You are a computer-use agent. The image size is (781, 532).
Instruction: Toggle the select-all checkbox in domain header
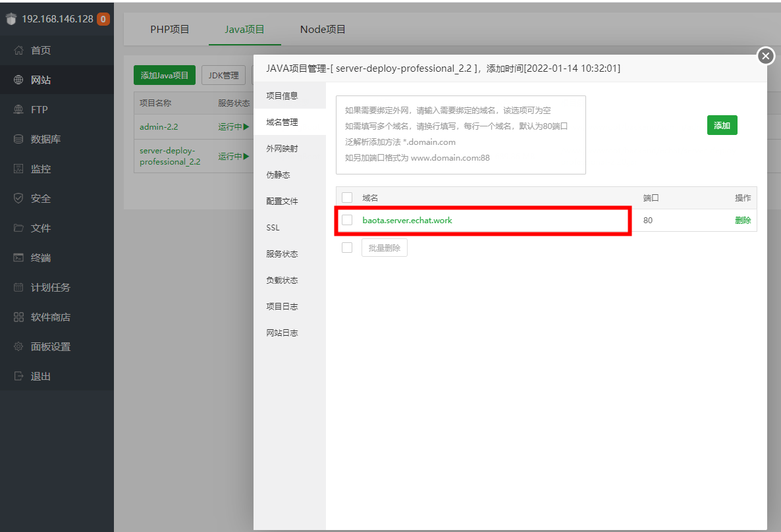[x=347, y=198]
